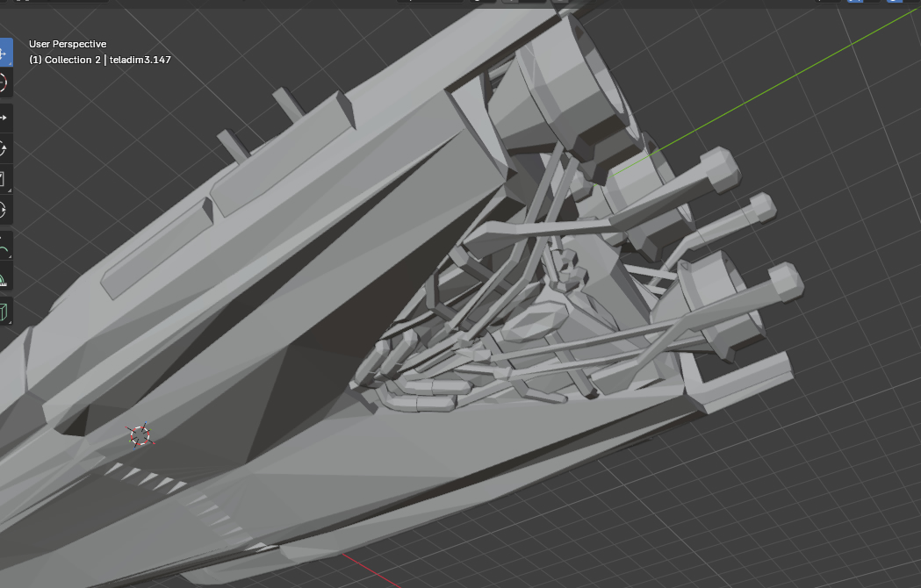Choose the Measure tool
The image size is (921, 588).
[4, 276]
